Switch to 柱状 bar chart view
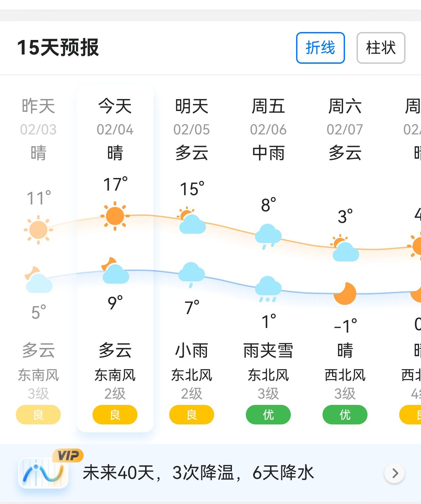Viewport: 421px width, 504px height. click(x=381, y=48)
